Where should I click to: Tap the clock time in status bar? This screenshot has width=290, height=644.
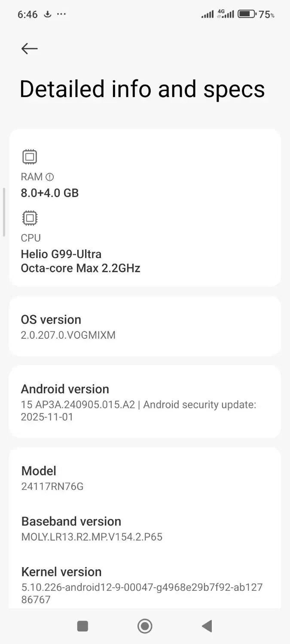pos(27,15)
